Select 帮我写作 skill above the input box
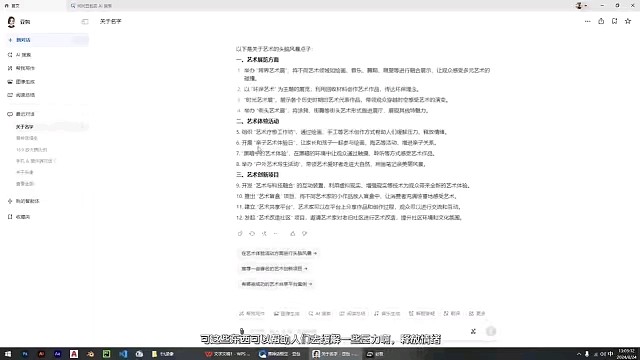 coord(252,313)
